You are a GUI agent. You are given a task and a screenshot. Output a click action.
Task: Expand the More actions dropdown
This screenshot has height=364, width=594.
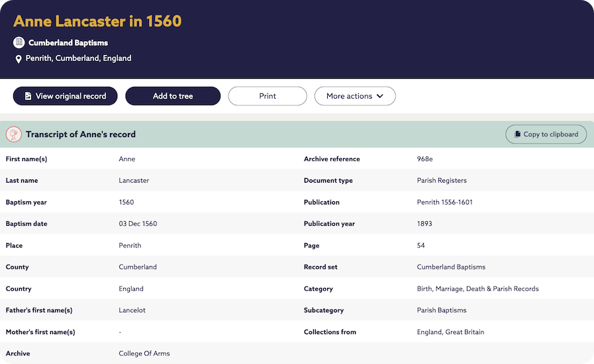coord(354,96)
